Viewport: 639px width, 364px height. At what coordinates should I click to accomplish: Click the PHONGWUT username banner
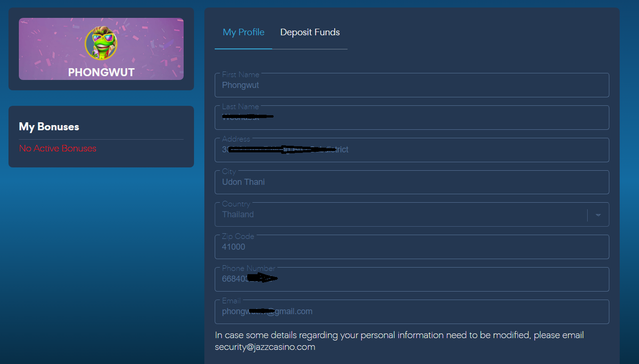click(101, 49)
